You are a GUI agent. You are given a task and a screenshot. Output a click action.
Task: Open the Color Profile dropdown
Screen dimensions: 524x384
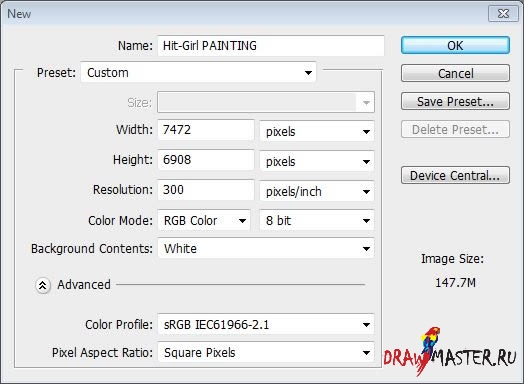(x=266, y=325)
